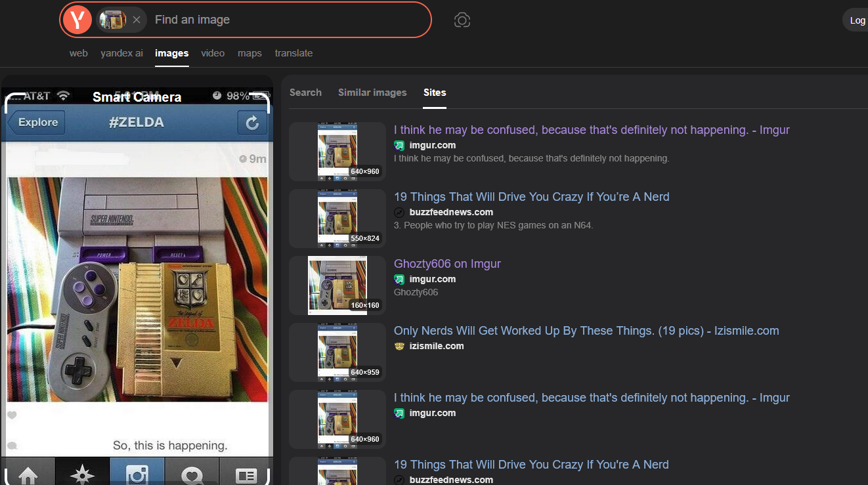Open the "Ghozty606 on Imgur" result
Image resolution: width=868 pixels, height=485 pixels.
click(447, 264)
